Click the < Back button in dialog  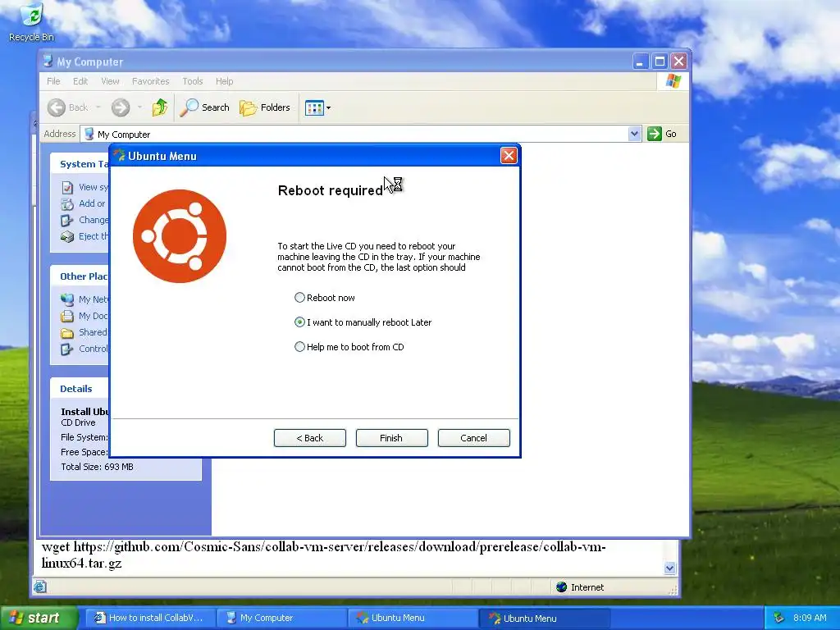[x=309, y=438]
